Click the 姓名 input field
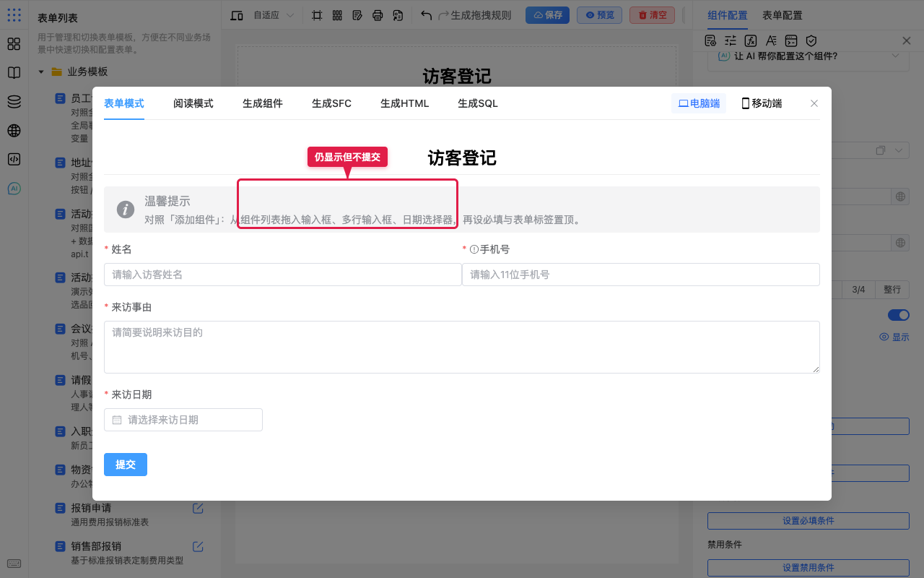 click(x=283, y=275)
